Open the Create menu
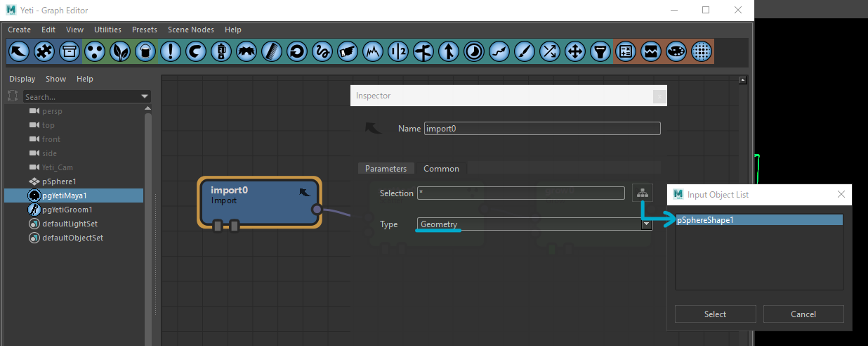The width and height of the screenshot is (868, 346). coord(20,30)
